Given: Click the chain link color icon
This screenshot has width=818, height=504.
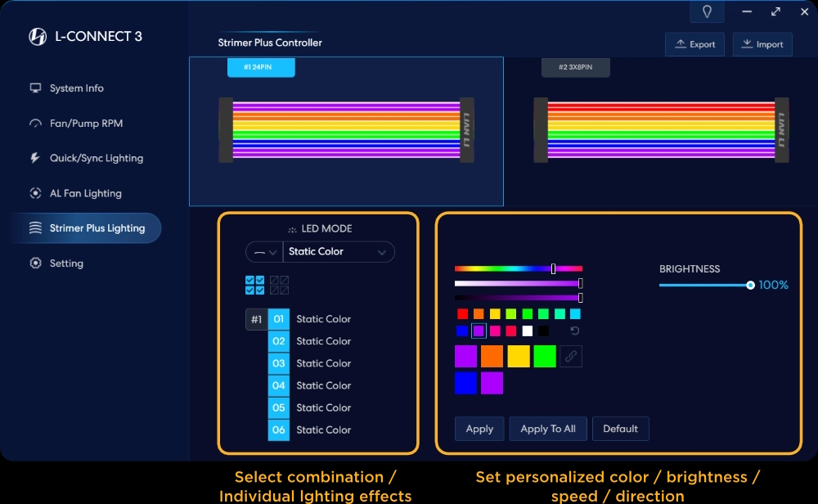Looking at the screenshot, I should pyautogui.click(x=571, y=357).
